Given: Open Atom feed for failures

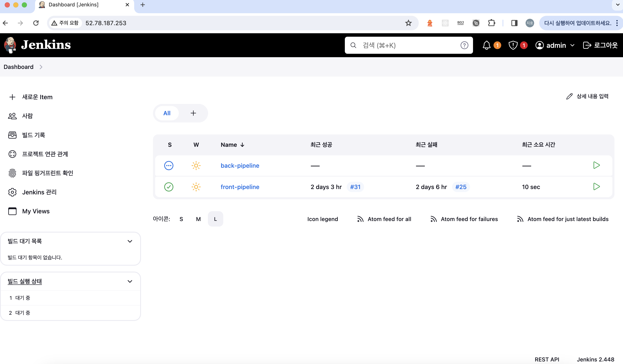Looking at the screenshot, I should click(464, 219).
